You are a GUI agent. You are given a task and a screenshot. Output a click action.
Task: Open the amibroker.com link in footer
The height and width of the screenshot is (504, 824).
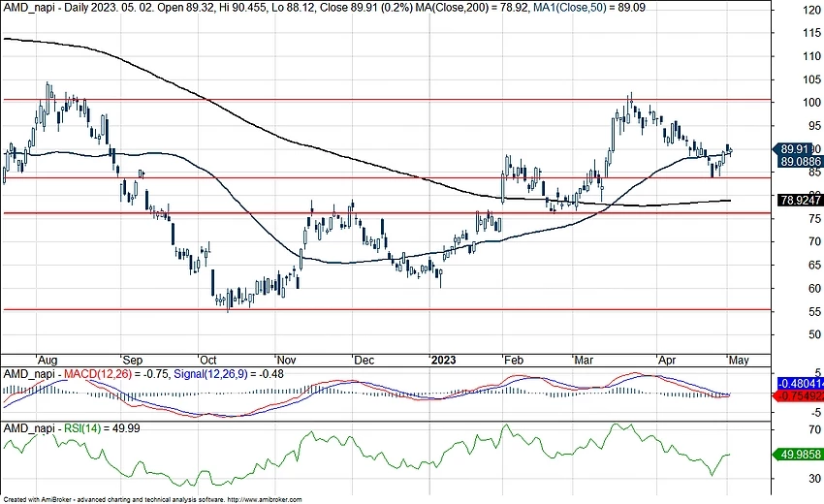pos(266,500)
